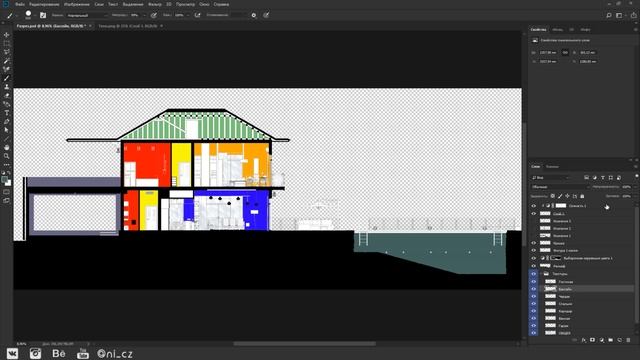Open smoothing options gear

pyautogui.click(x=254, y=15)
